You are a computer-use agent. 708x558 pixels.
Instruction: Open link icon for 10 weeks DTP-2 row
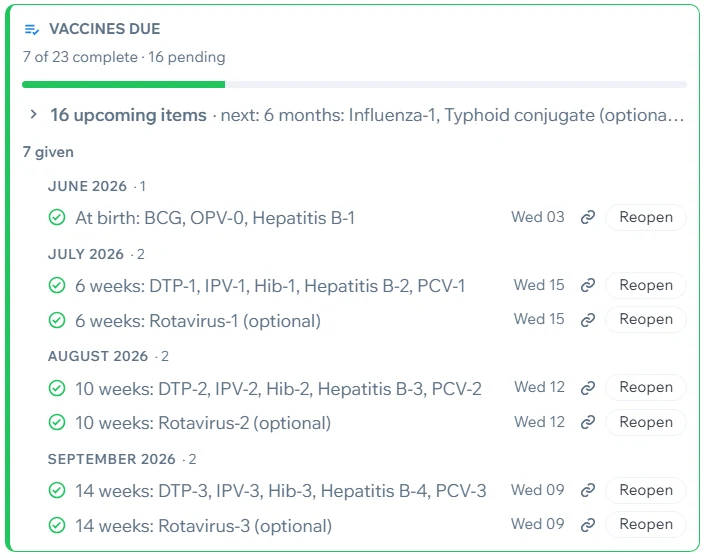pos(587,388)
